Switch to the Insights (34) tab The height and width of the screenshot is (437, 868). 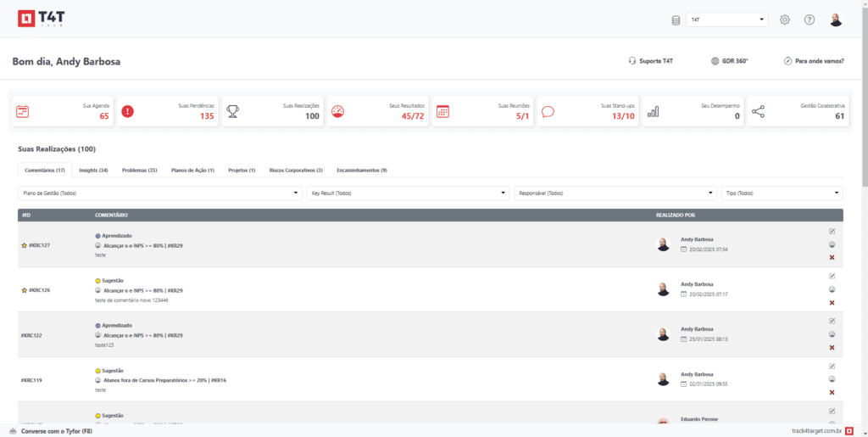pyautogui.click(x=93, y=171)
